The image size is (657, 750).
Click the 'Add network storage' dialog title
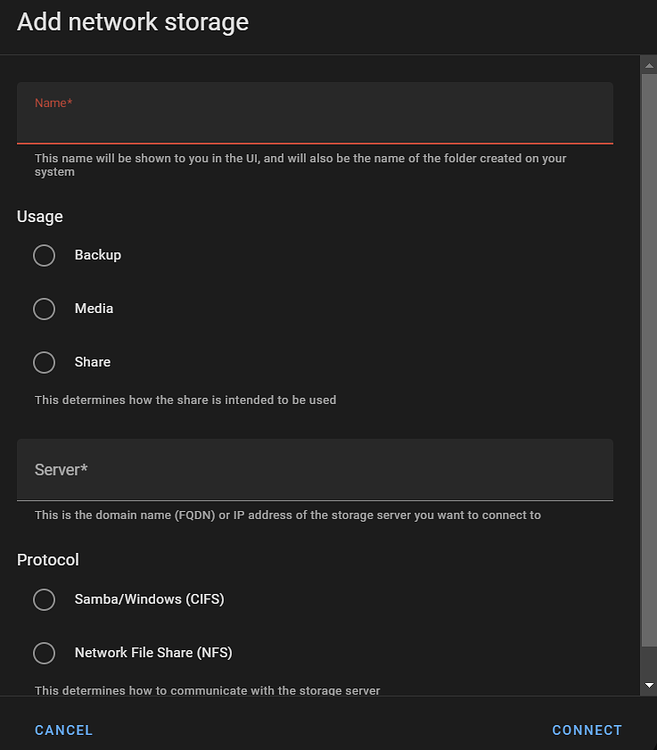tap(133, 22)
